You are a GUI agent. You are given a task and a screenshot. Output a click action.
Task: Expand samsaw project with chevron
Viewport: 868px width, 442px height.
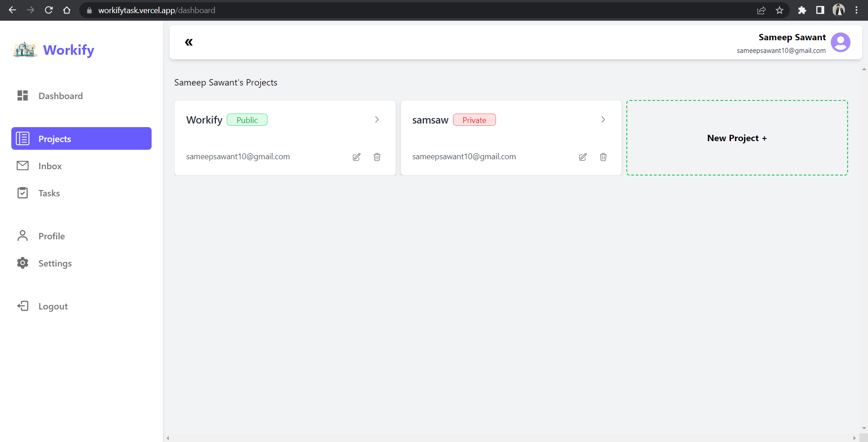603,119
